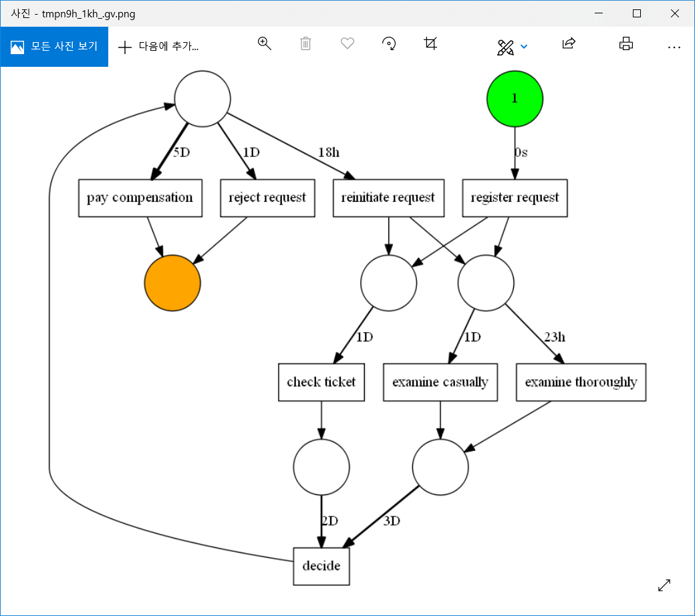Click the '3D' edge label

click(x=392, y=520)
